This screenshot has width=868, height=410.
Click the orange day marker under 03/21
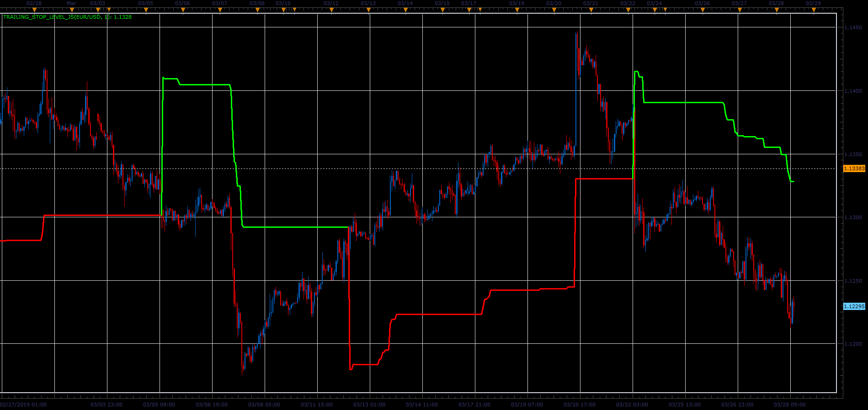coord(591,10)
